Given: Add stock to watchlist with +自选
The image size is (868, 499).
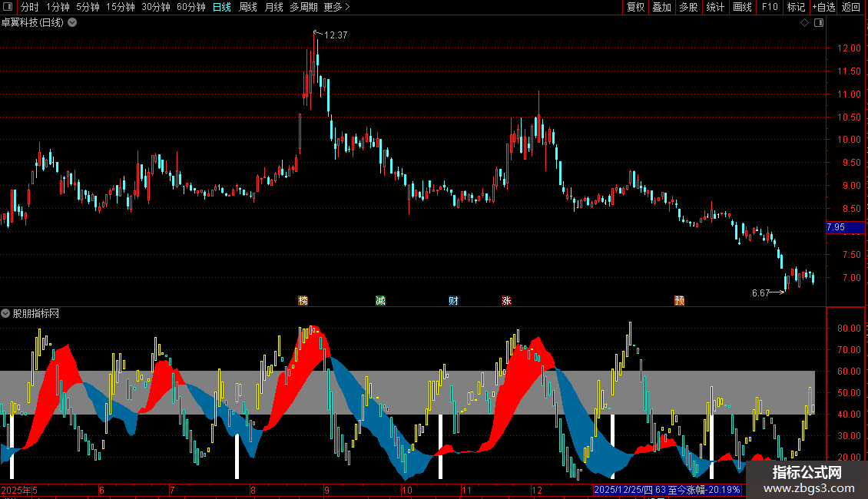Looking at the screenshot, I should [x=823, y=7].
